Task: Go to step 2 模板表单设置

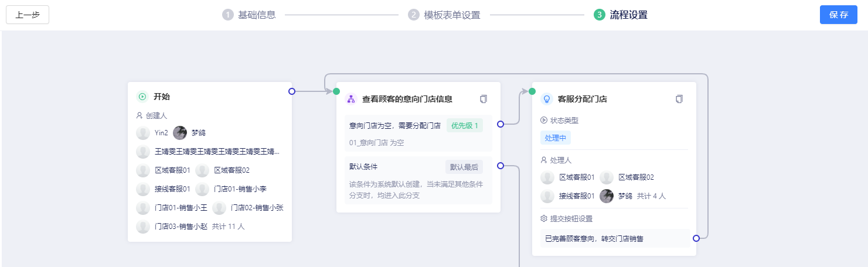Action: tap(444, 15)
